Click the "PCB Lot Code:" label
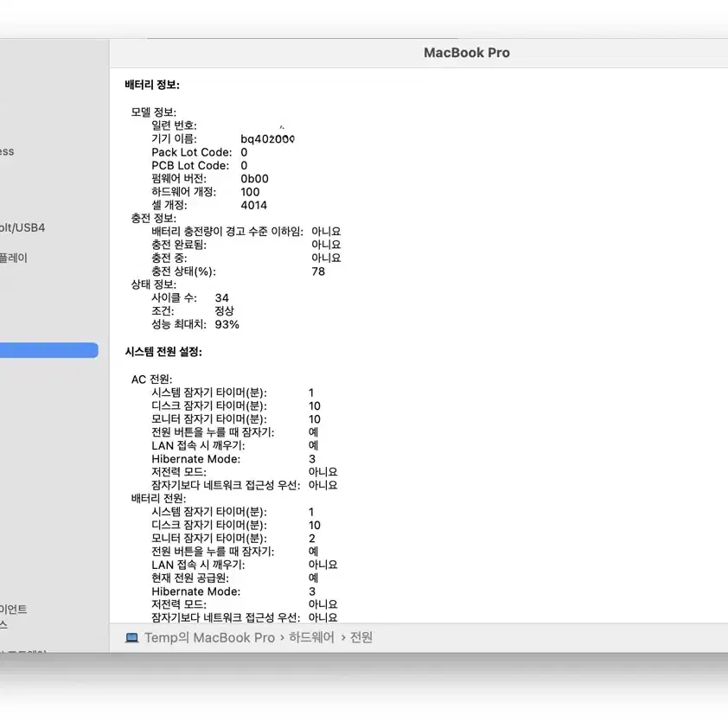The height and width of the screenshot is (728, 728). tap(190, 165)
